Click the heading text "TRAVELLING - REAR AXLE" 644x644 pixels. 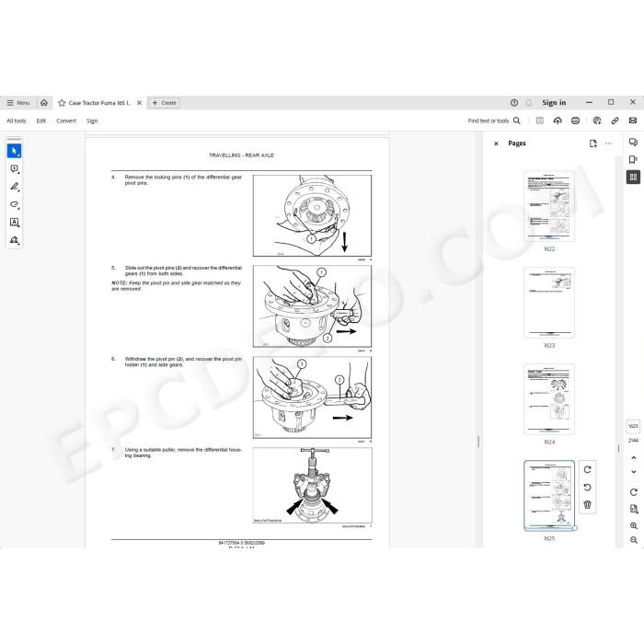[241, 155]
